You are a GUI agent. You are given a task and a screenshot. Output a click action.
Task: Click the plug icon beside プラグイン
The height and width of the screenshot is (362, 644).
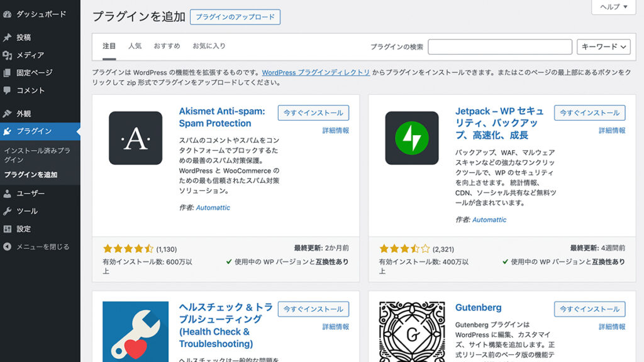click(7, 131)
